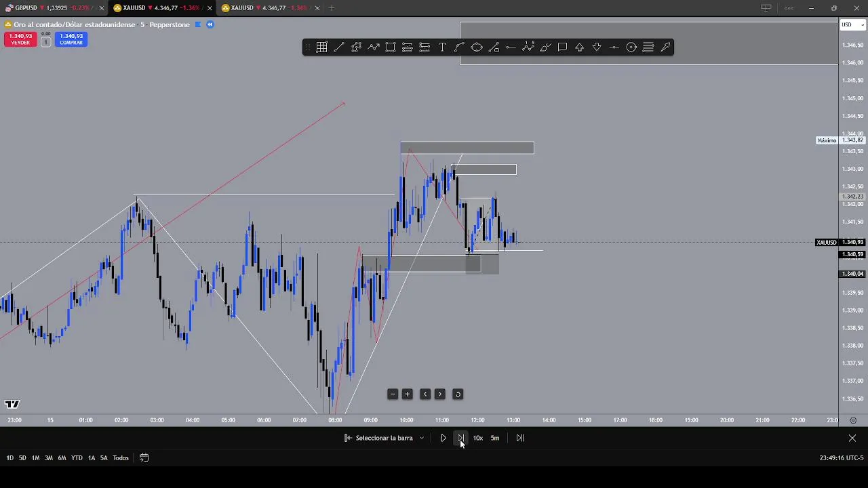The height and width of the screenshot is (488, 868).
Task: Add a callout comment annotation
Action: 562,47
